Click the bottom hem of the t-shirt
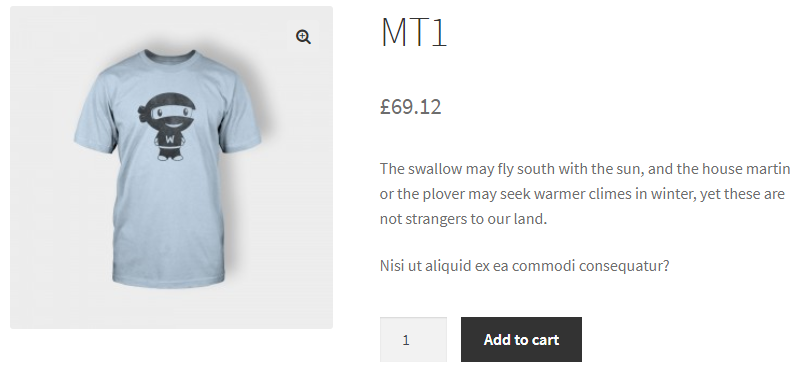The height and width of the screenshot is (375, 802). [x=169, y=282]
